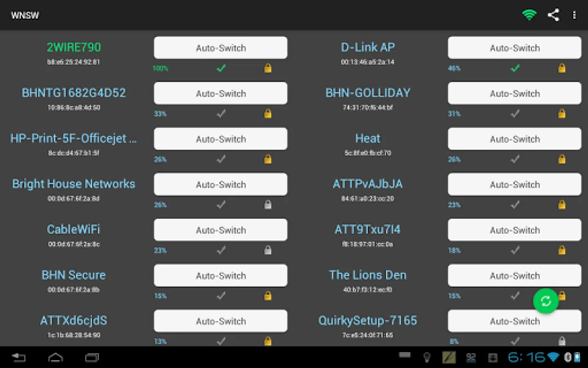Open the three-dot overflow menu
This screenshot has width=588, height=368.
[574, 15]
